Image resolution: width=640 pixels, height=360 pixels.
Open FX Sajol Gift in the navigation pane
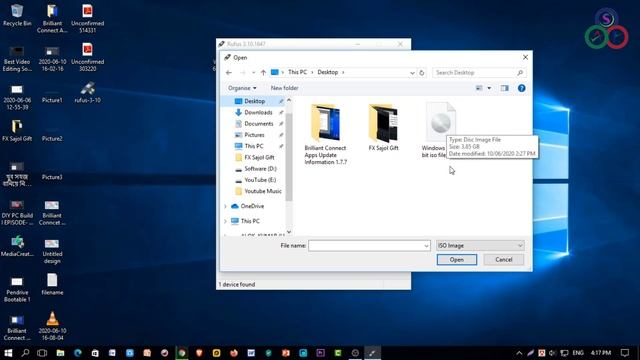point(259,158)
